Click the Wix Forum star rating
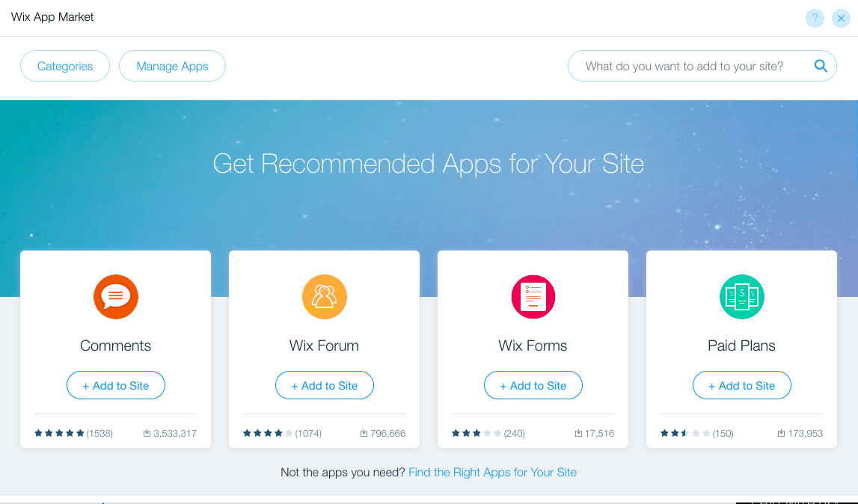Viewport: 858px width, 504px height. (268, 433)
